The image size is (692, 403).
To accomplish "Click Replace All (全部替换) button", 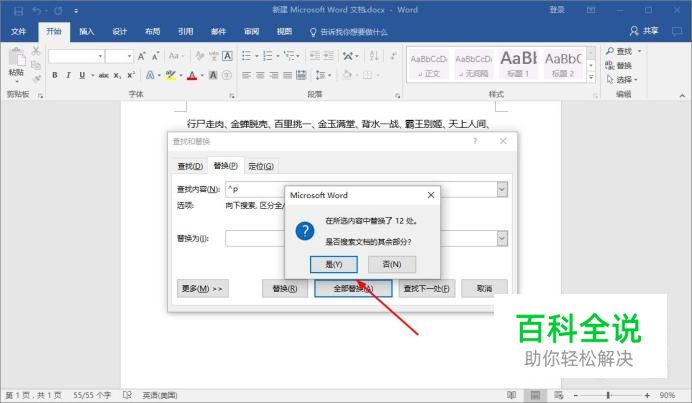I will (353, 289).
